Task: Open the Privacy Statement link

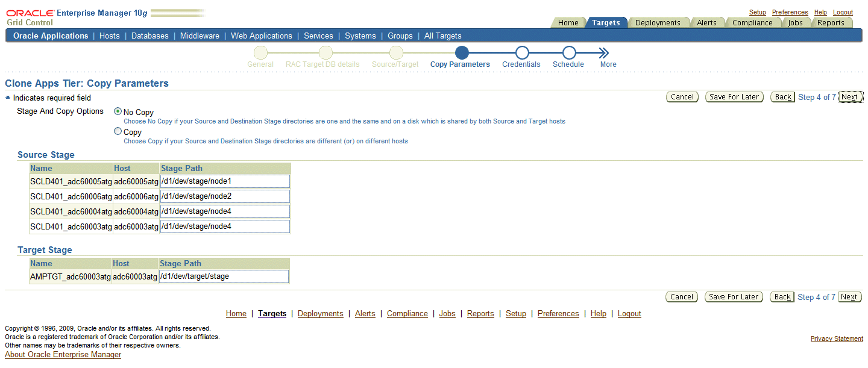Action: (x=837, y=339)
